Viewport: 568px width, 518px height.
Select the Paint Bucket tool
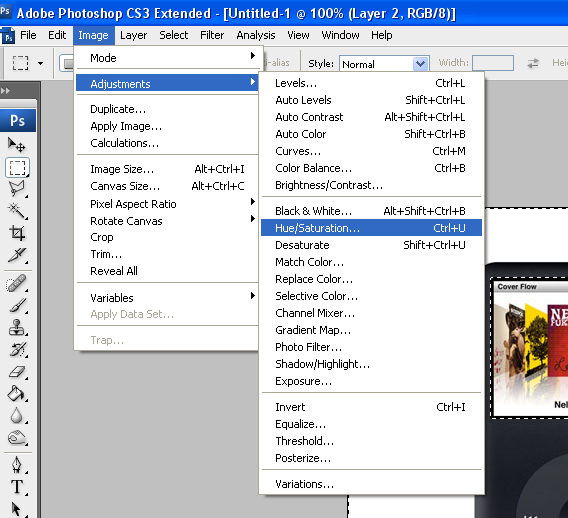click(x=17, y=394)
